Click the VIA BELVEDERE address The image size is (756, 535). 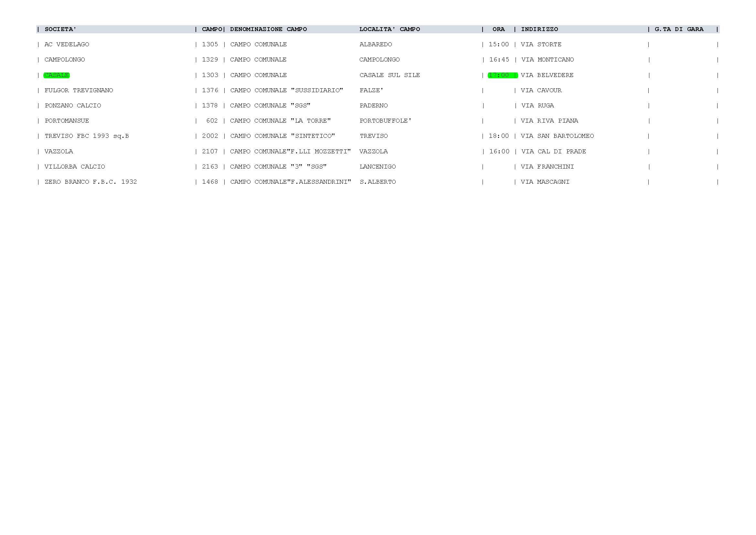547,75
